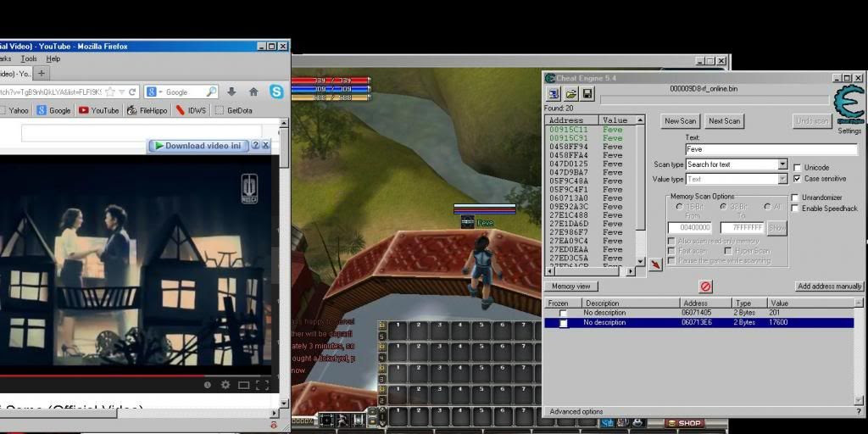Enable the Unrandomizer checkbox
Image resolution: width=868 pixels, height=434 pixels.
(794, 198)
